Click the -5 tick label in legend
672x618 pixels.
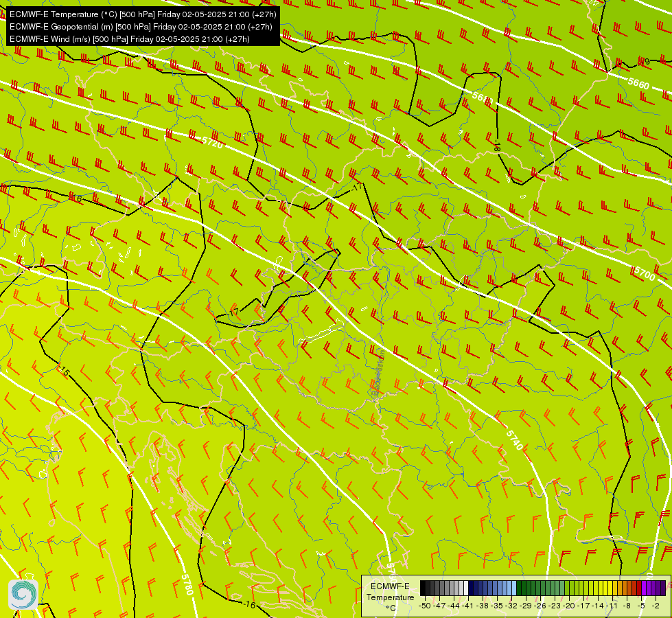641,606
